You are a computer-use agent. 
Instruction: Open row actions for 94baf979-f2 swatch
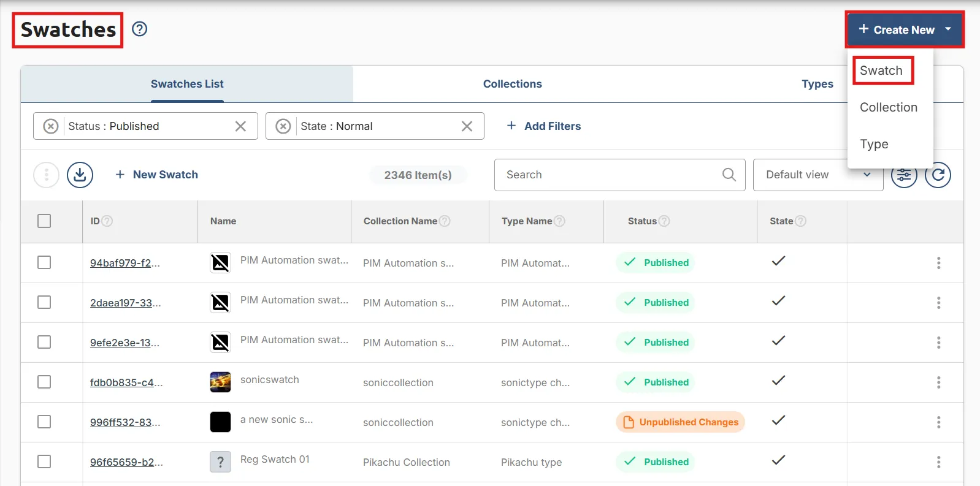coord(938,263)
